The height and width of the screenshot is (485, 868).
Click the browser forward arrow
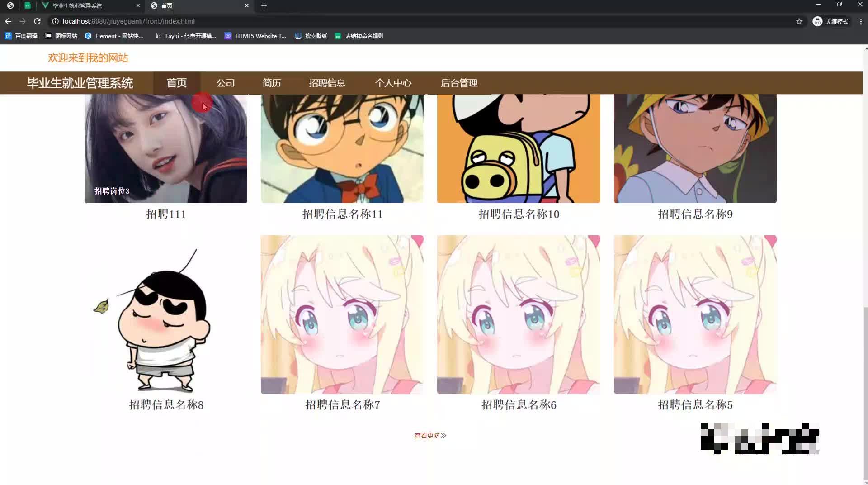coord(23,21)
